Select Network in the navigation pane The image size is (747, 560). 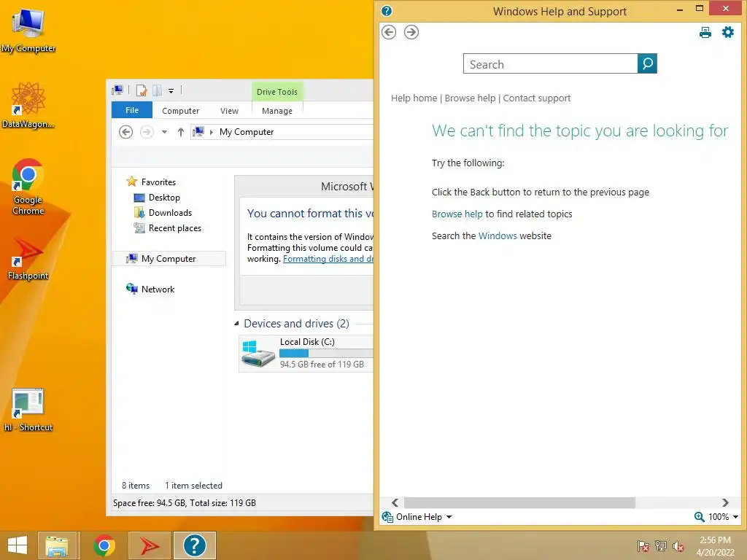(158, 289)
